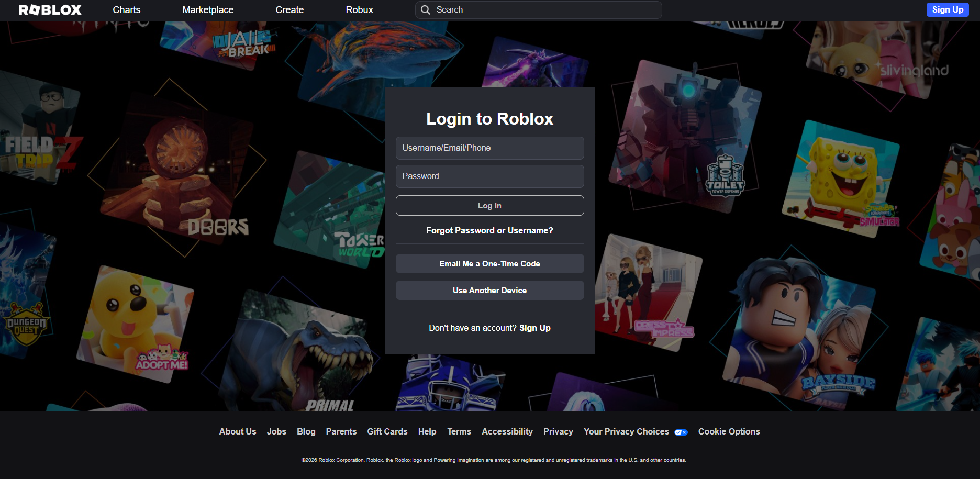Open Cookie Options in the footer

(729, 431)
